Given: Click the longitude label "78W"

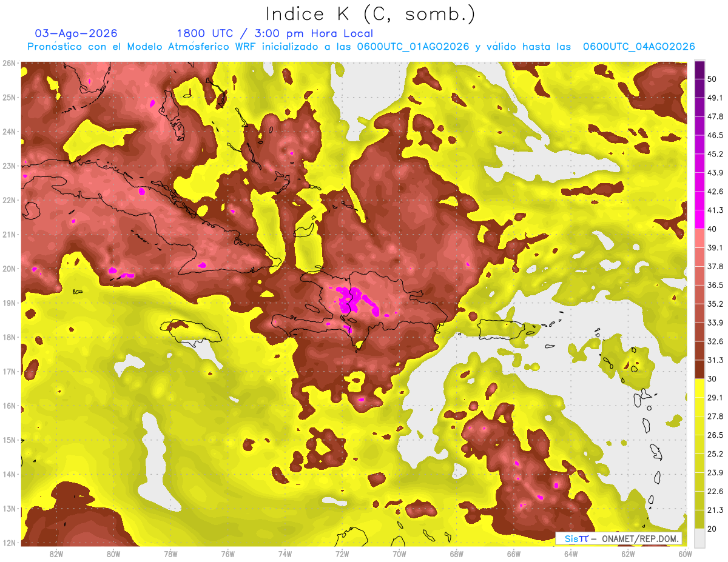Looking at the screenshot, I should point(170,554).
